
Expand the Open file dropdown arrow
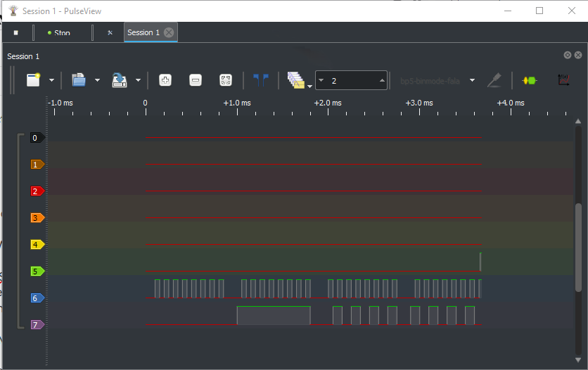[97, 80]
